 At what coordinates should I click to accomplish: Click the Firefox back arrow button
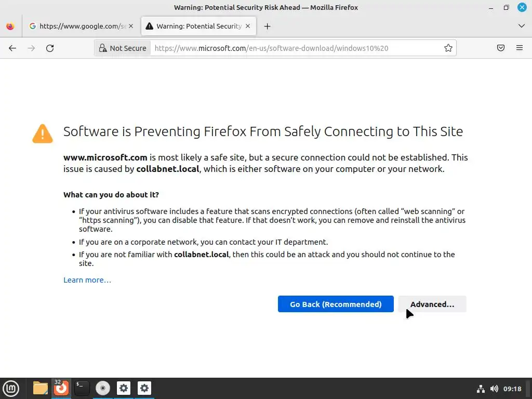pyautogui.click(x=12, y=48)
